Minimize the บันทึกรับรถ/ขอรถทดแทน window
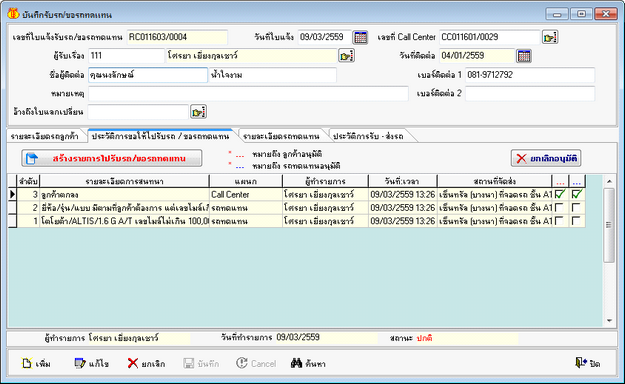Viewport: 625px width, 384px height. [557, 14]
